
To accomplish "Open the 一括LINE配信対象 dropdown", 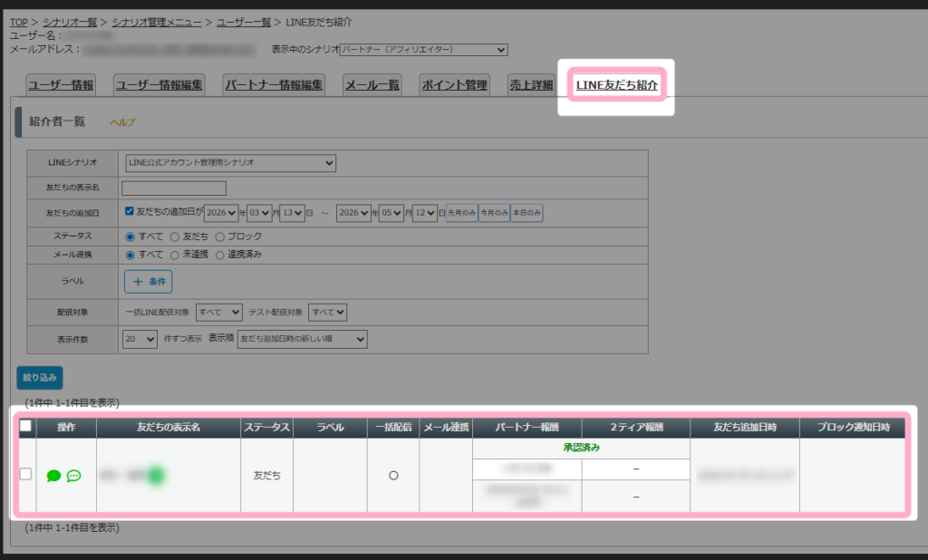I will point(219,312).
